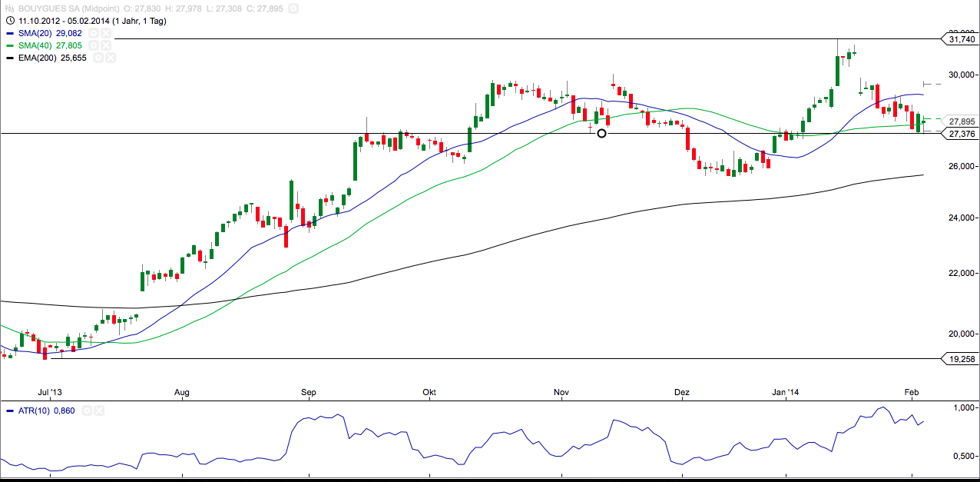Select the 31,740 horizontal line price tag
The width and height of the screenshot is (980, 482).
960,39
